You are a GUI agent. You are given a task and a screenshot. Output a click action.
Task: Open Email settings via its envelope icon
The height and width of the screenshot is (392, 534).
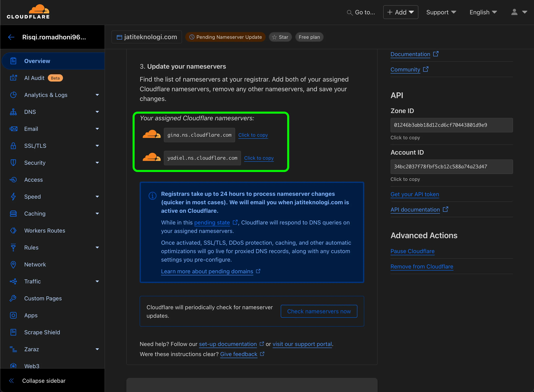[x=13, y=129]
